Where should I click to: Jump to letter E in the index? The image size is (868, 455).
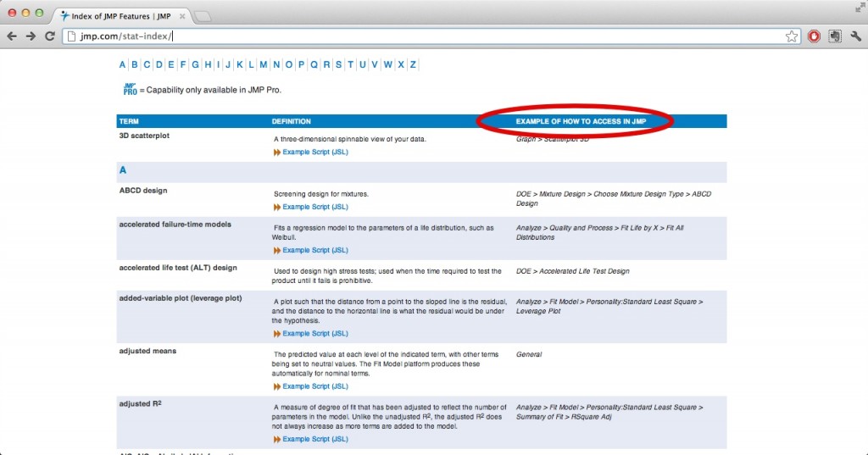(x=171, y=64)
